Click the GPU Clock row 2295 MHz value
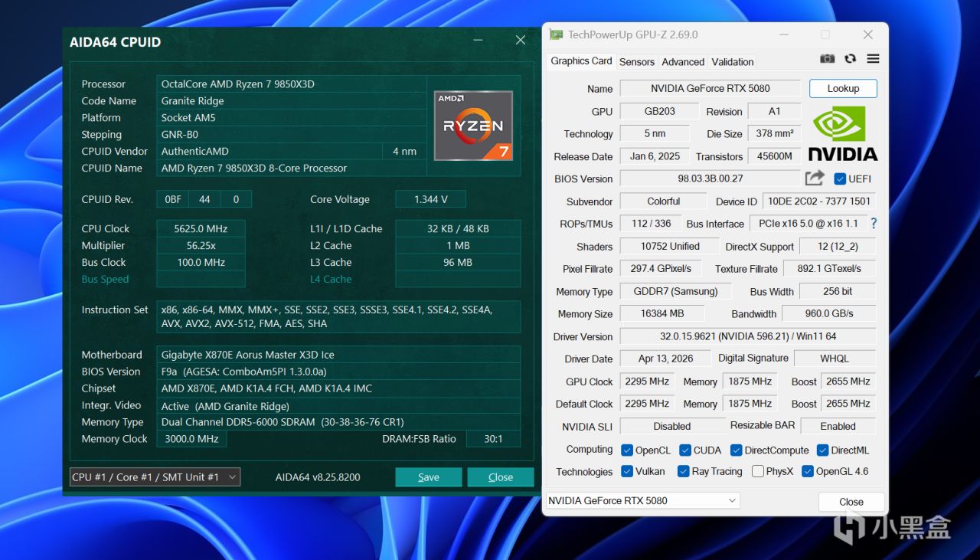 click(647, 382)
